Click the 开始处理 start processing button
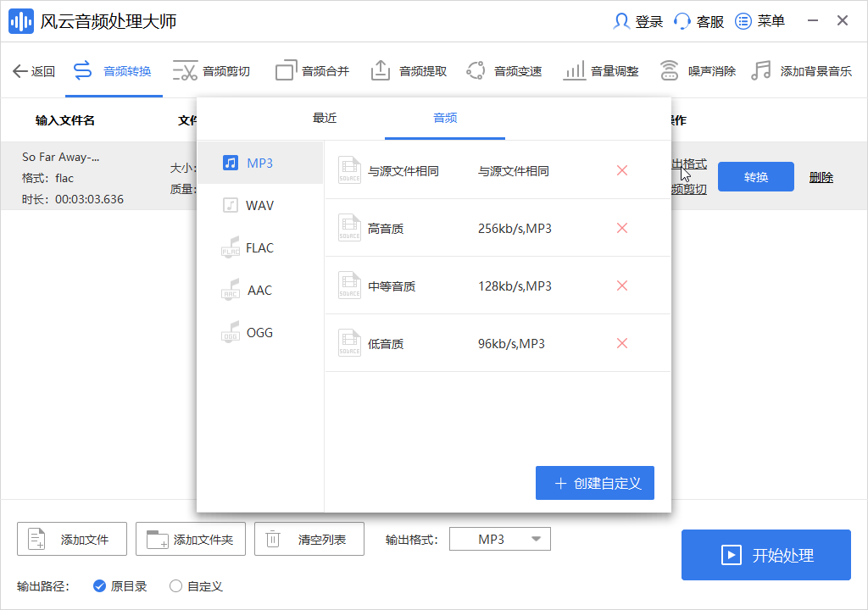Screen dimensions: 868x610 [765, 555]
